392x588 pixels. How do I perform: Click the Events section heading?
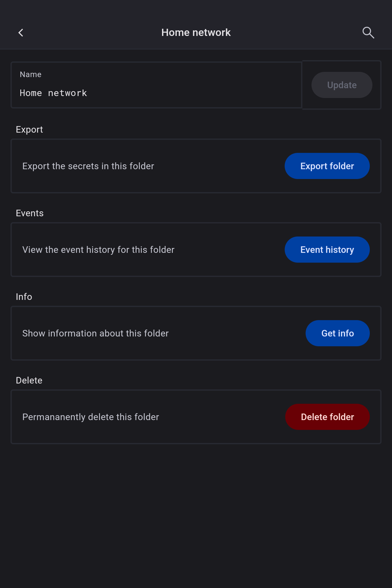click(x=30, y=213)
